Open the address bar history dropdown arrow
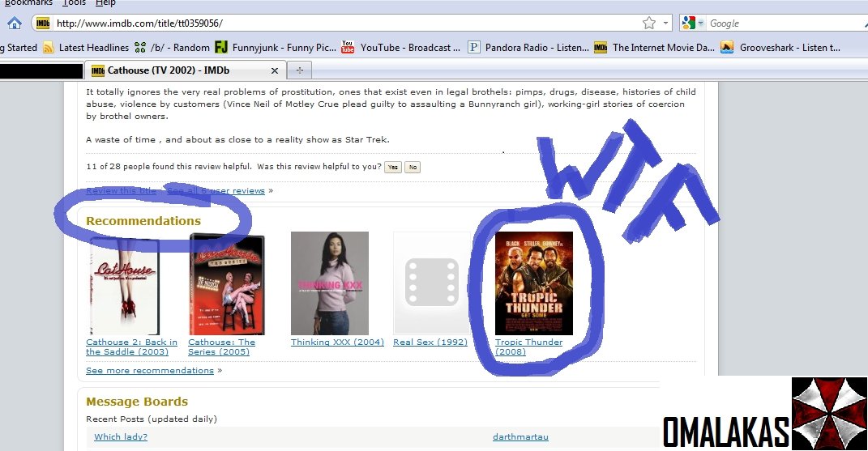The height and width of the screenshot is (451, 868). 666,23
